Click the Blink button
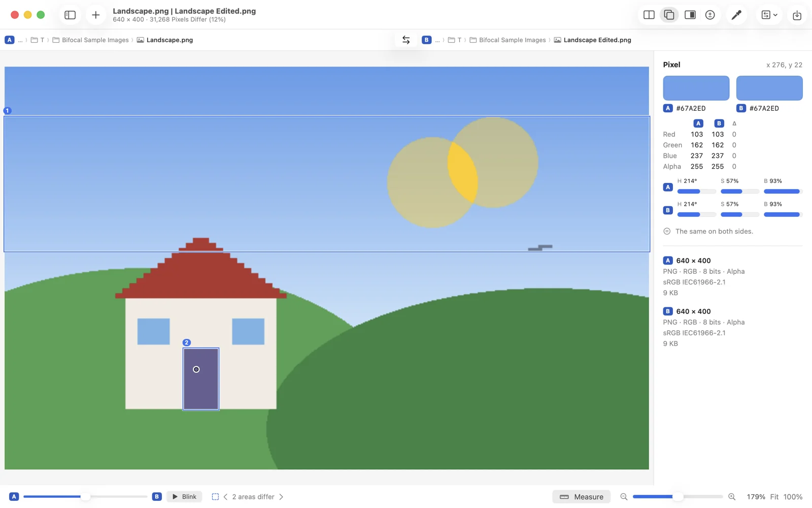Image resolution: width=812 pixels, height=508 pixels. tap(184, 496)
